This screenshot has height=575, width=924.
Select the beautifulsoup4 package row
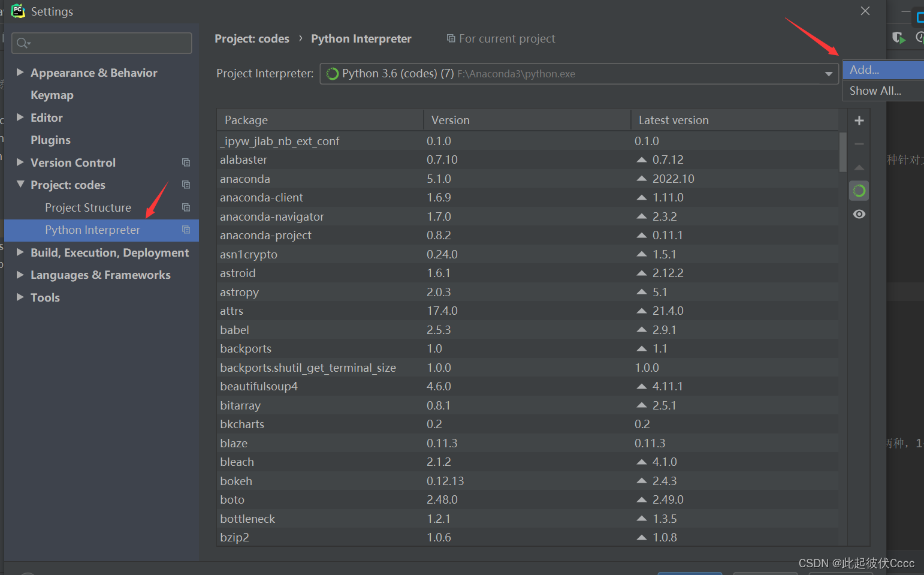point(527,386)
